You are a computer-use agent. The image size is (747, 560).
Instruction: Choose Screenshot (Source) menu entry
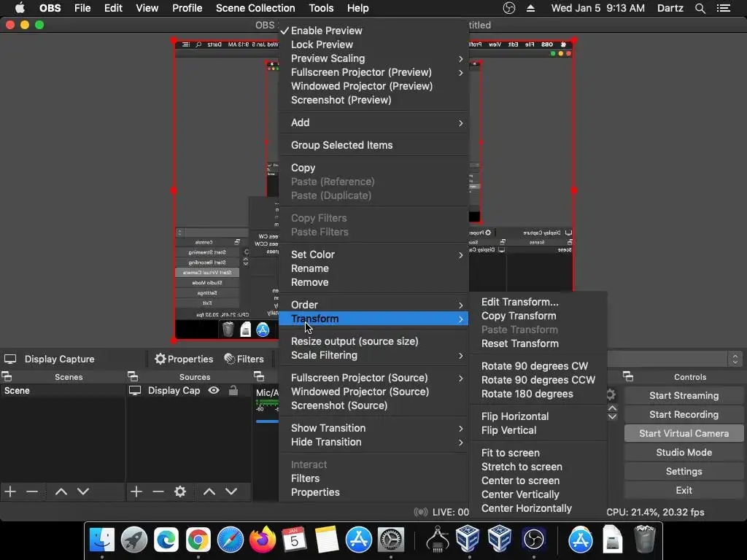click(x=373, y=405)
